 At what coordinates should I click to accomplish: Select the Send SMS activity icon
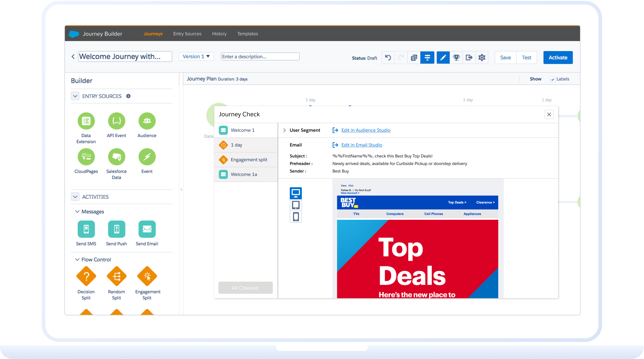tap(86, 229)
